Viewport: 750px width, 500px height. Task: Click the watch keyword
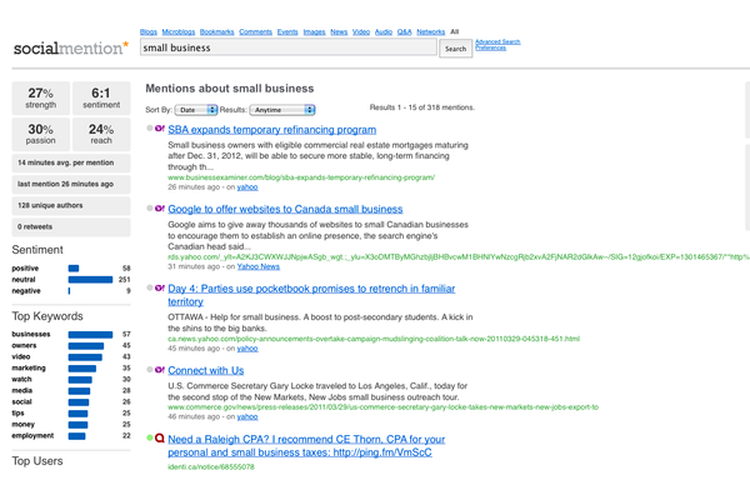[22, 379]
